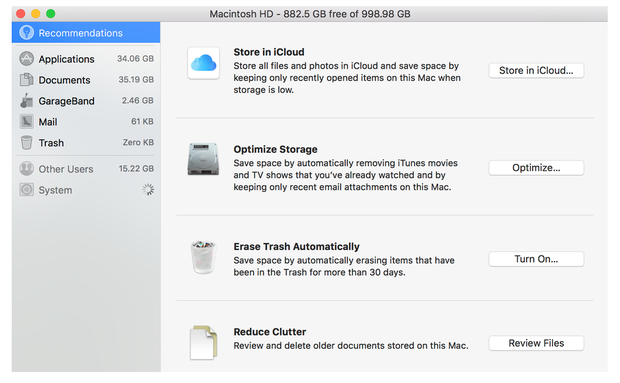Click the 2.46 GB GarageBand size
The width and height of the screenshot is (620, 383).
point(138,100)
